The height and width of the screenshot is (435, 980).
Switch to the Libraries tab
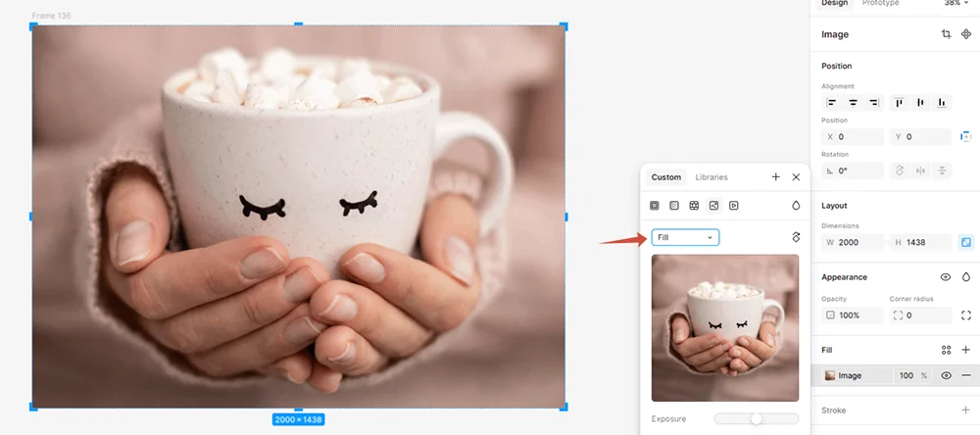tap(711, 177)
